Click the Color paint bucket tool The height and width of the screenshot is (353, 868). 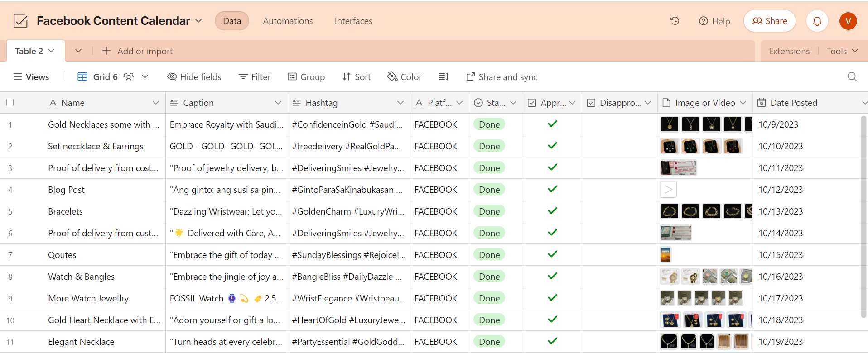(404, 77)
